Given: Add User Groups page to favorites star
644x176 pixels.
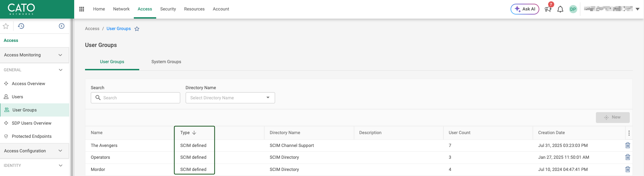Looking at the screenshot, I should 137,29.
